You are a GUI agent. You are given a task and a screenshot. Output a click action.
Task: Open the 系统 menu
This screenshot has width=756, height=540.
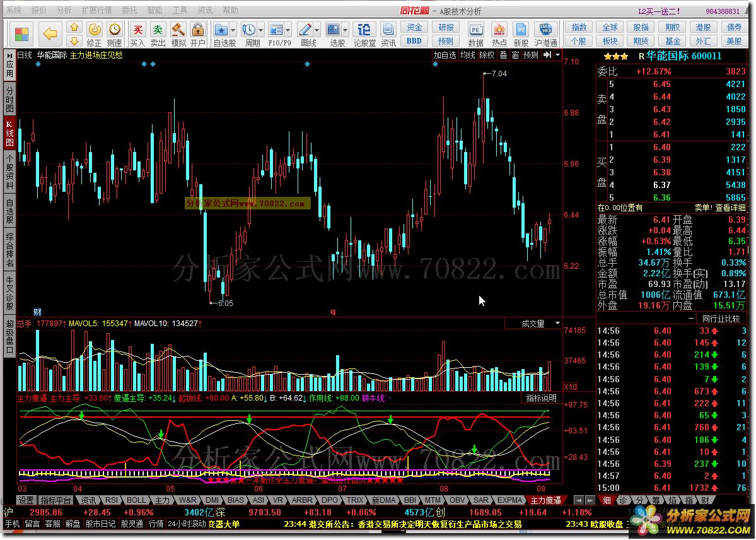(x=13, y=10)
